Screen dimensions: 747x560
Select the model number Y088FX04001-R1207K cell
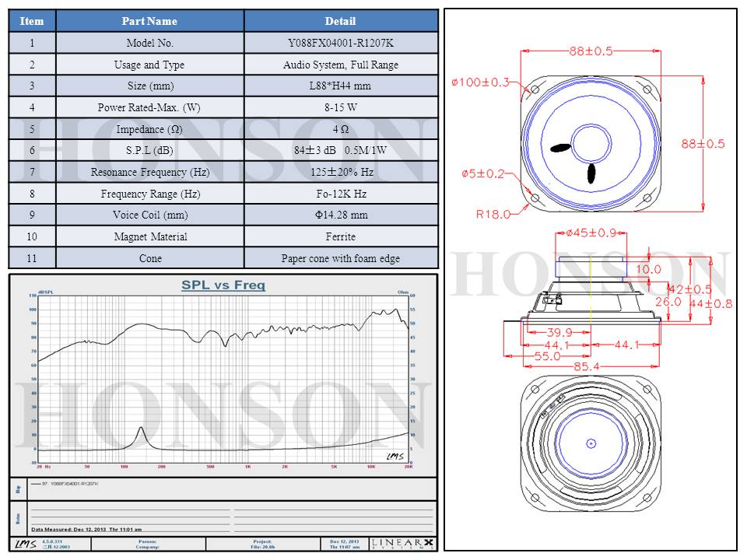click(341, 44)
